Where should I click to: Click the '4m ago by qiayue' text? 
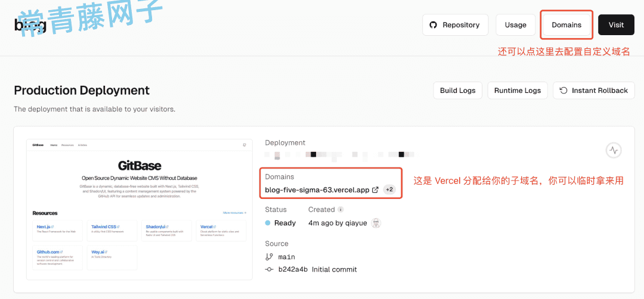click(x=338, y=223)
